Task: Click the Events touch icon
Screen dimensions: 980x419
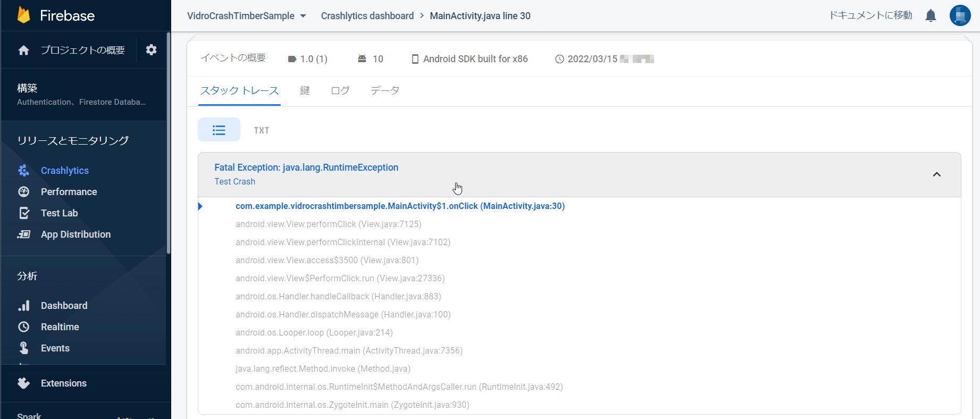Action: tap(24, 348)
